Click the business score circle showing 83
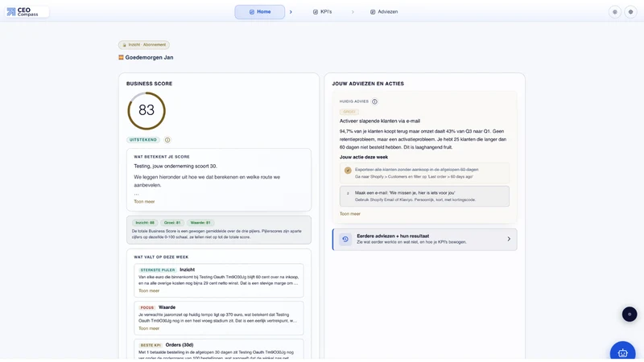The height and width of the screenshot is (362, 644). click(147, 111)
